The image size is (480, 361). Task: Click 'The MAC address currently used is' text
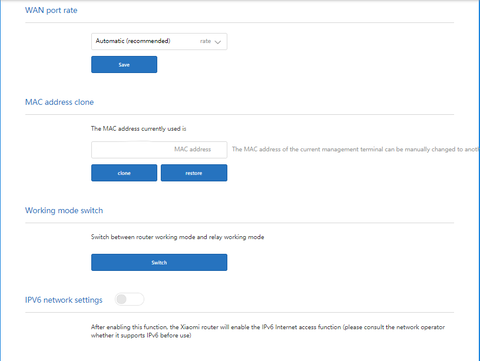click(x=139, y=129)
